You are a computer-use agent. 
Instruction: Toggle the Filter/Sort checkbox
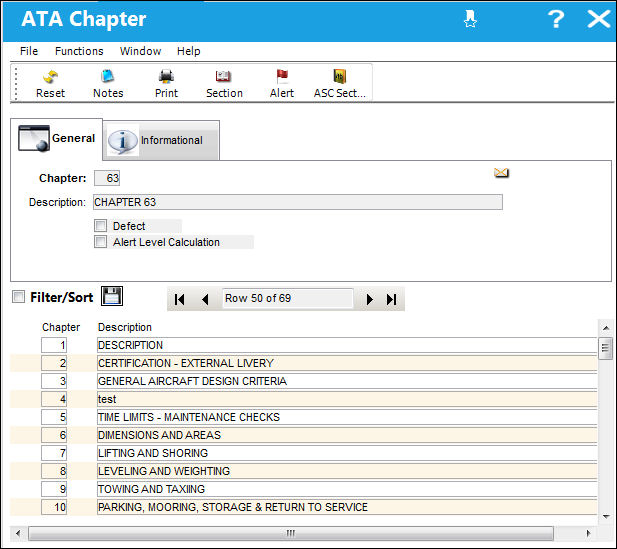pyautogui.click(x=18, y=296)
